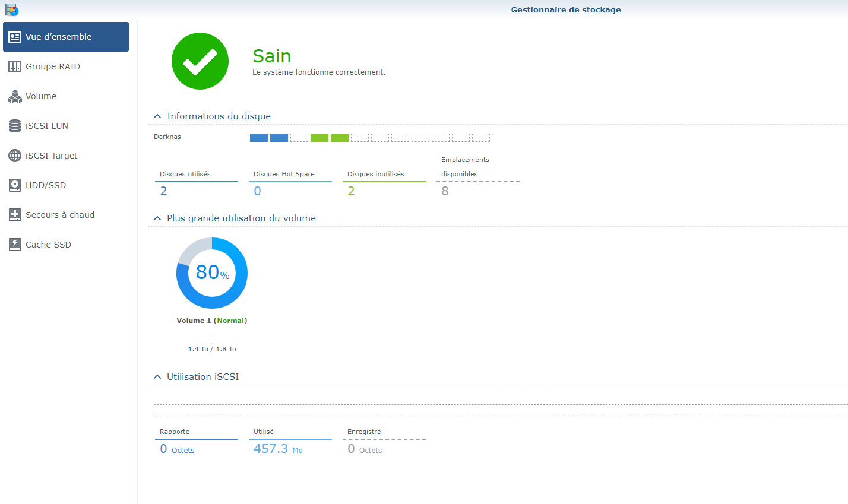This screenshot has width=848, height=504.
Task: Click the Vue d'ensemble sidebar icon
Action: tap(15, 37)
